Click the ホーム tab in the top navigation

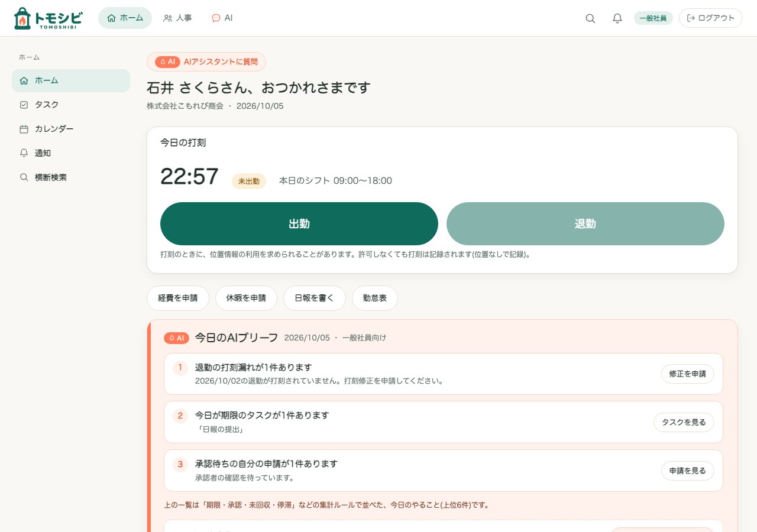pyautogui.click(x=125, y=18)
